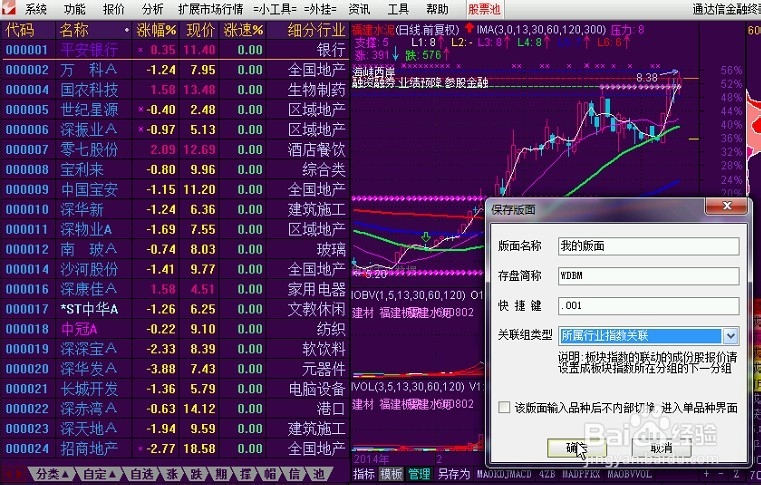Select stock row 000017 *ST中华A
The image size is (761, 485).
(x=175, y=309)
